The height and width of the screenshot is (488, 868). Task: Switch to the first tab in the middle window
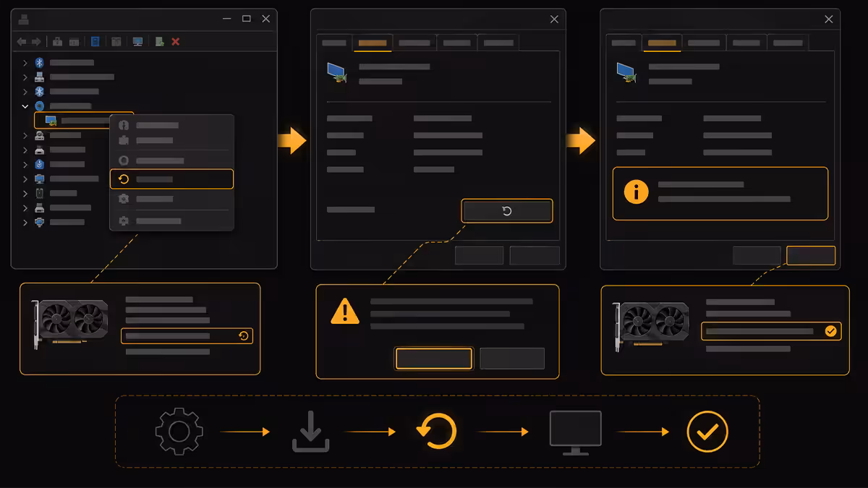click(x=333, y=43)
